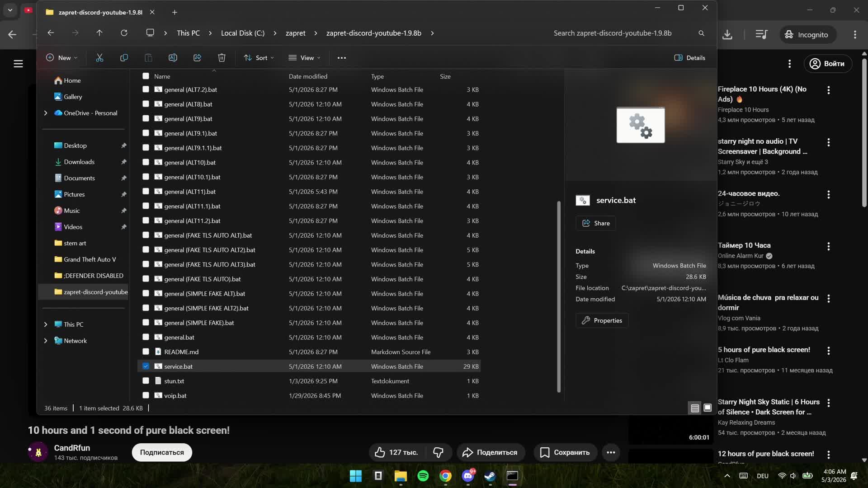Click the Подписаться subscribe button

point(162,452)
